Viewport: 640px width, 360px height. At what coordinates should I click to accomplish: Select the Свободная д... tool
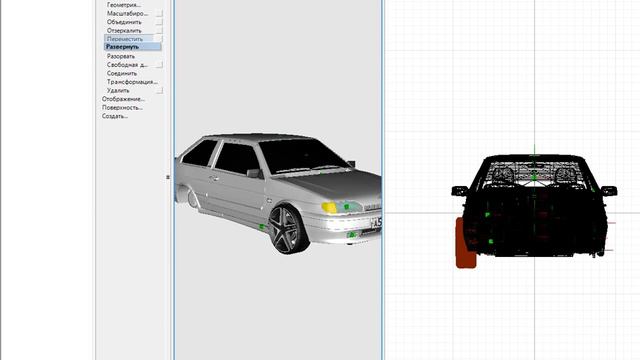coord(127,65)
